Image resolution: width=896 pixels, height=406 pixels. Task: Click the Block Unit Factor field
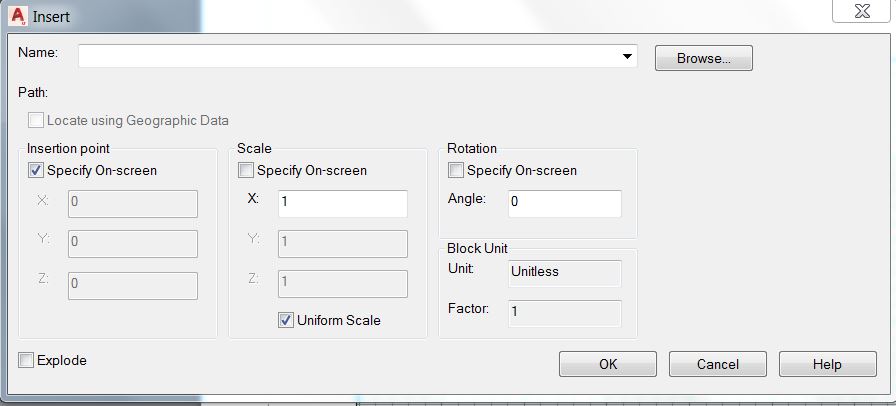pos(564,313)
